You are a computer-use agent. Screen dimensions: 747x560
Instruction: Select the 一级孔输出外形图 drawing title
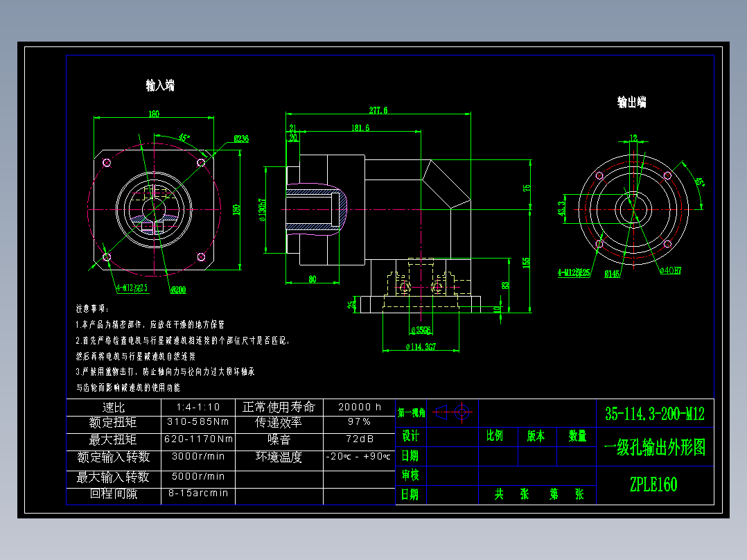click(x=654, y=446)
